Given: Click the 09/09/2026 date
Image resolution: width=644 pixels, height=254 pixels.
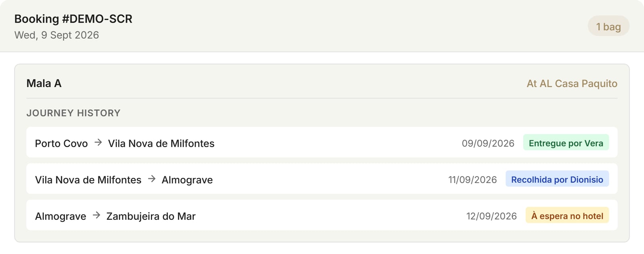Looking at the screenshot, I should pyautogui.click(x=488, y=144).
